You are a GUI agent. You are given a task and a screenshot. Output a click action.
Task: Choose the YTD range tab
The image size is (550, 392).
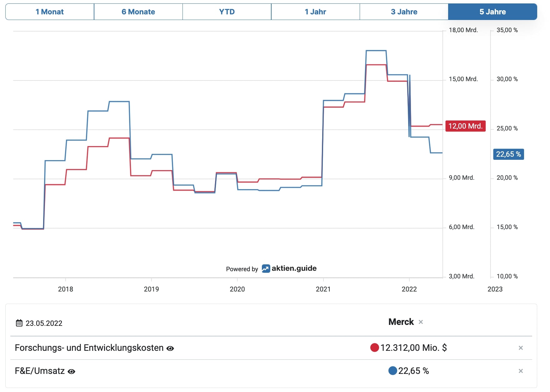(227, 12)
